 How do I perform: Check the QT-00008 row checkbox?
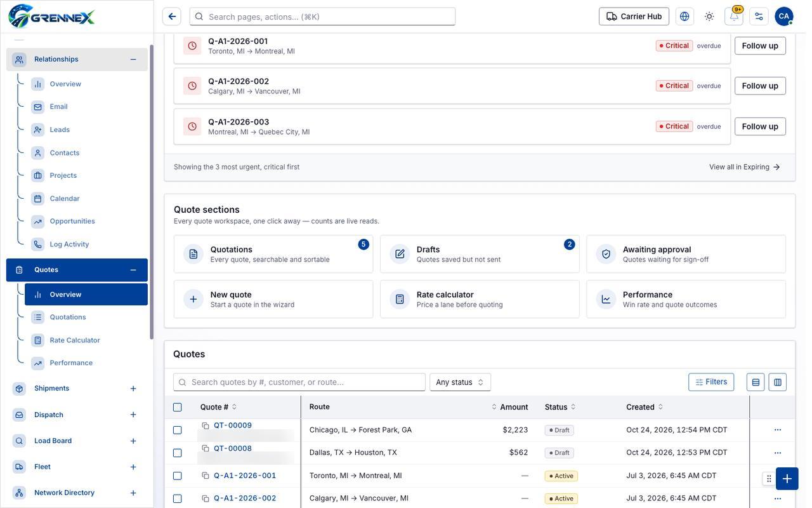[178, 453]
